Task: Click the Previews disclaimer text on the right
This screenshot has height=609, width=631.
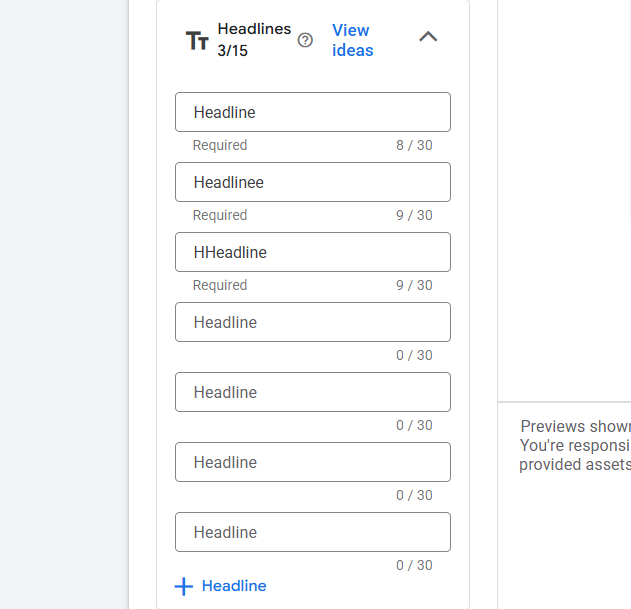Action: [574, 445]
